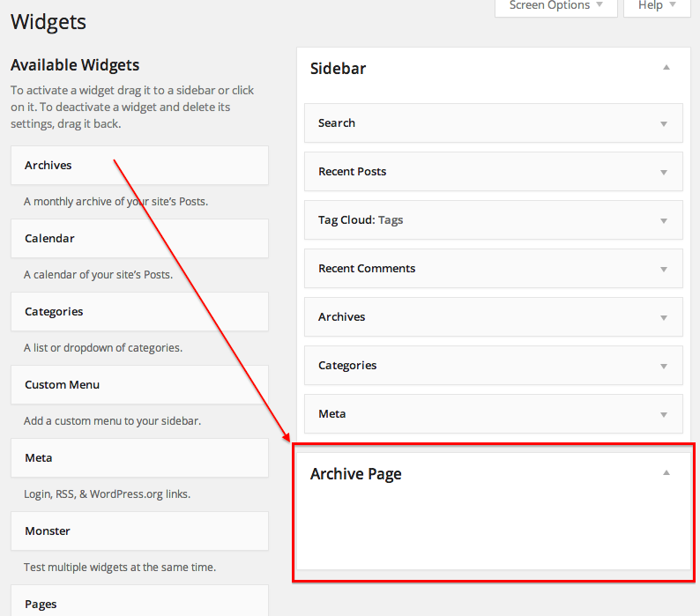Viewport: 700px width, 616px height.
Task: Select the Archives available widget
Action: pyautogui.click(x=139, y=165)
